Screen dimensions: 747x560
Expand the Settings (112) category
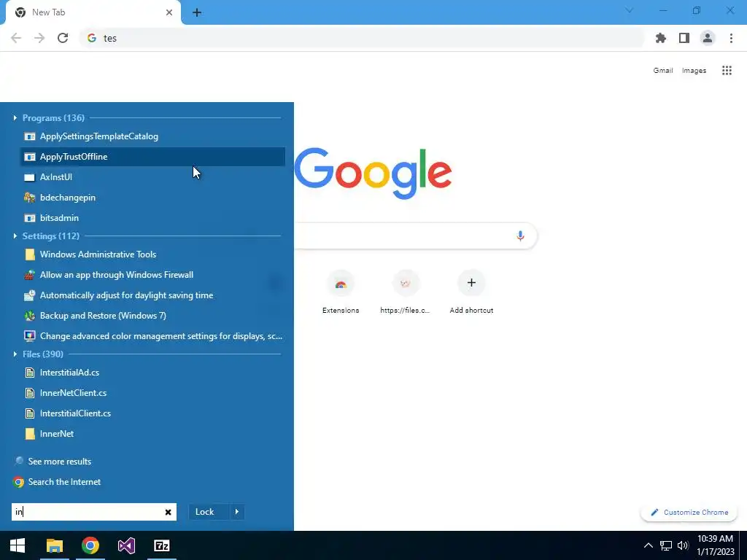[15, 236]
